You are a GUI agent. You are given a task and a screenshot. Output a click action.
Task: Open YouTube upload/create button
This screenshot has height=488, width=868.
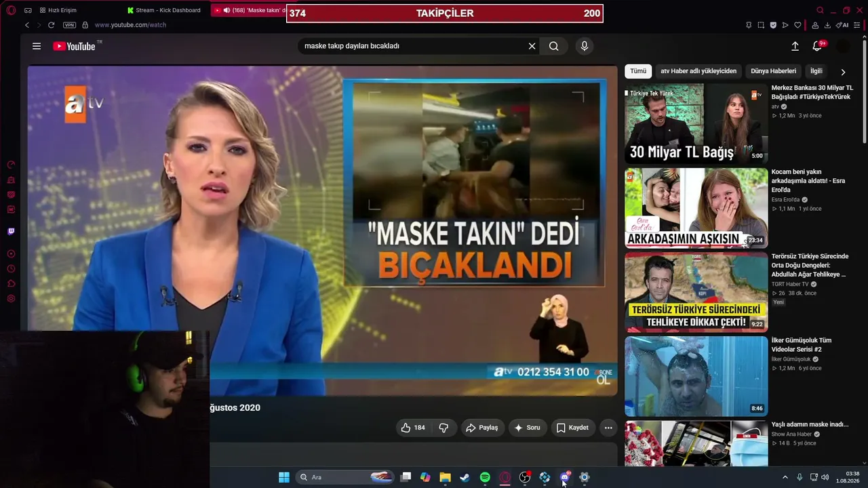[795, 46]
